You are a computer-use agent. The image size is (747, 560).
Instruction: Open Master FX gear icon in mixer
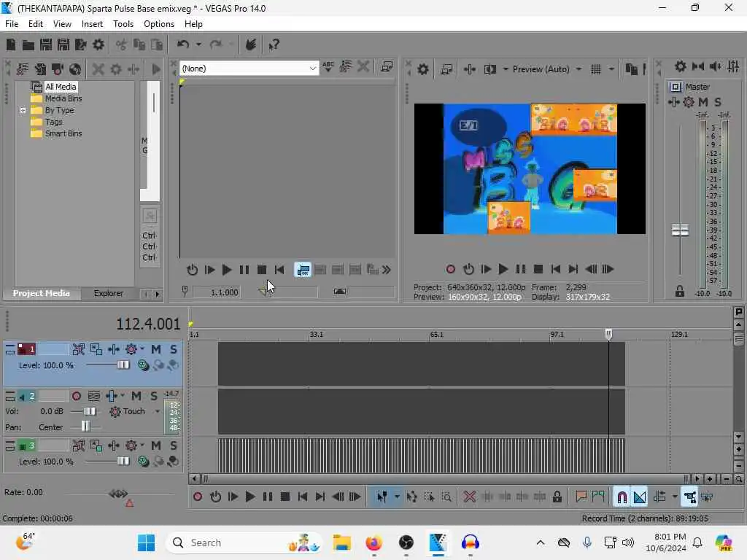point(689,102)
